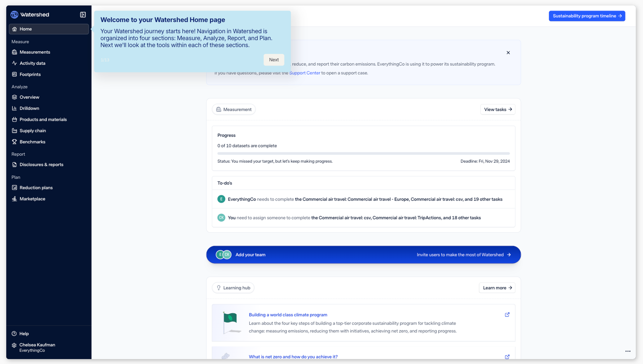
Task: Open the Marketplace page
Action: (32, 199)
